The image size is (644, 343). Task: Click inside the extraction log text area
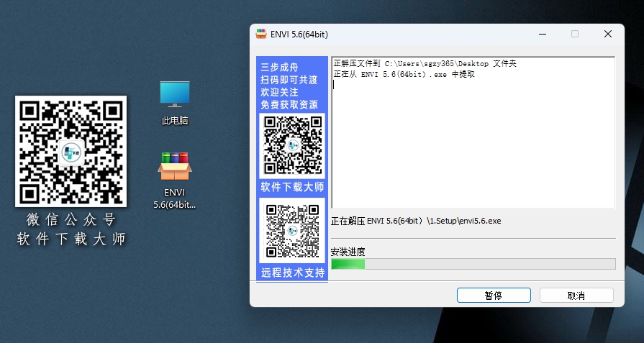[x=473, y=132]
